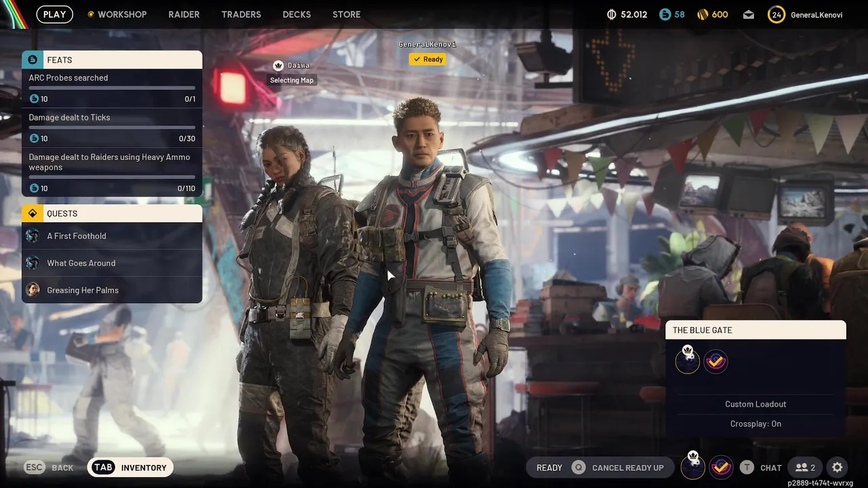Click leader avatar in bottom bar
This screenshot has width=868, height=488.
pos(693,466)
